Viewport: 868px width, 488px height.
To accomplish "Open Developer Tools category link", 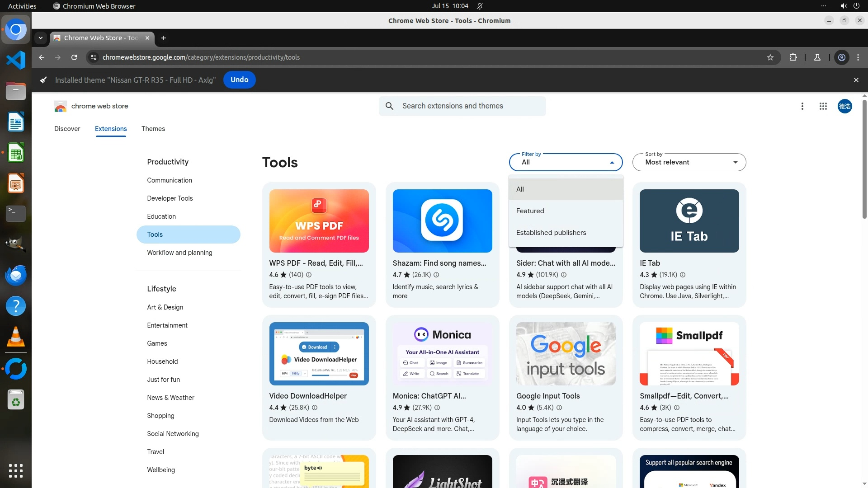I will pos(170,198).
